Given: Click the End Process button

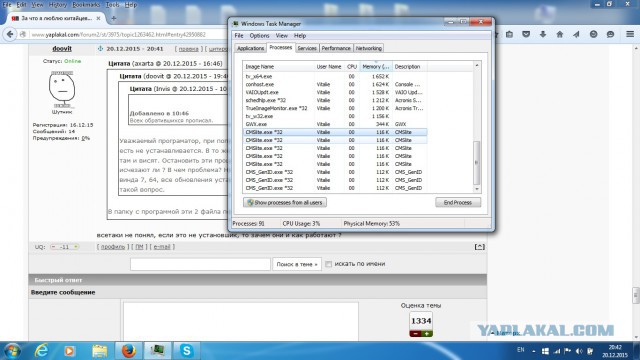Looking at the screenshot, I should [458, 202].
